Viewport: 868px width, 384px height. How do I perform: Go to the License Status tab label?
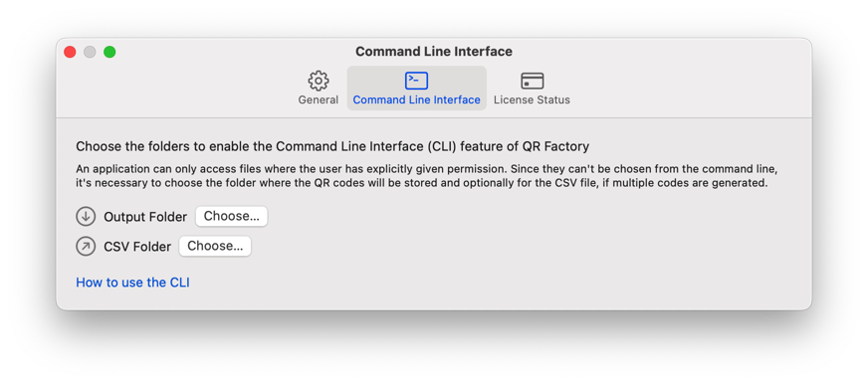(532, 100)
